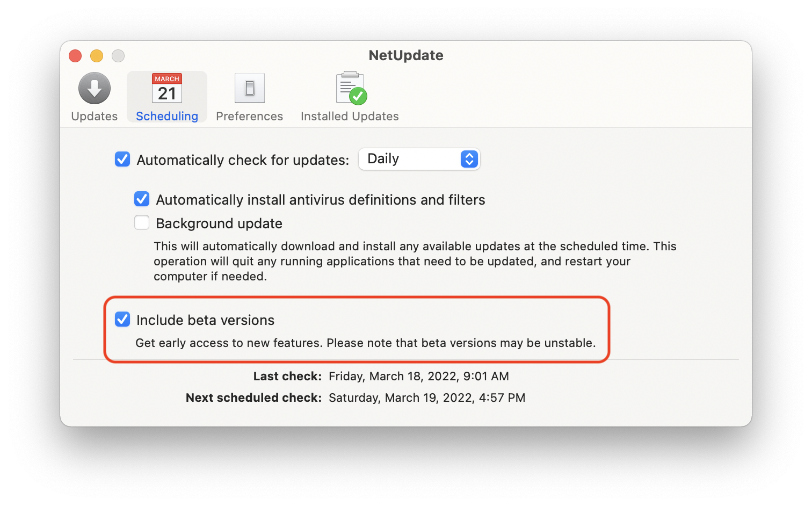Uncheck Automatically install antivirus definitions and filters
Viewport: 812px width, 506px height.
point(142,199)
